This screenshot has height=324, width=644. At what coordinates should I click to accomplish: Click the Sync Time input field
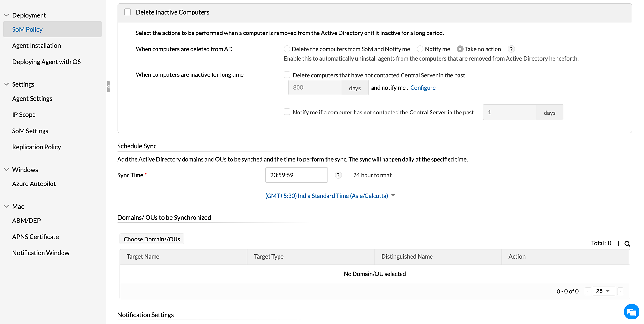pos(297,175)
